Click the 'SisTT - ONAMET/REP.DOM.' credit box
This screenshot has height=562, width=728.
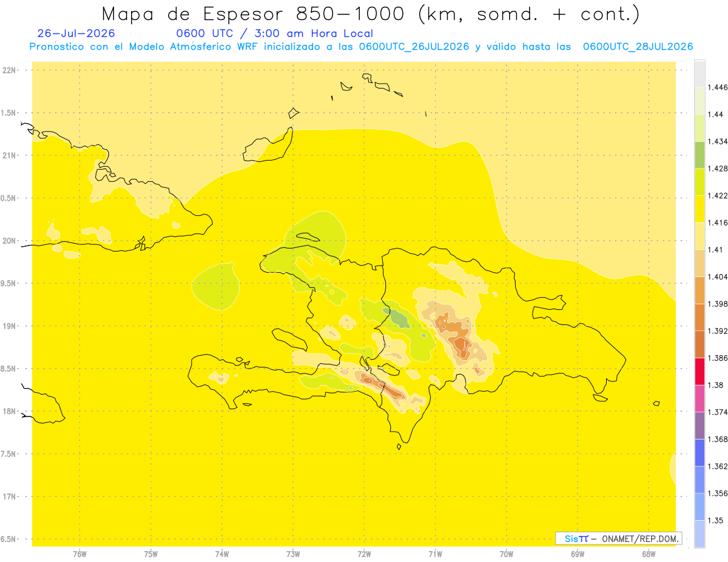pyautogui.click(x=619, y=538)
